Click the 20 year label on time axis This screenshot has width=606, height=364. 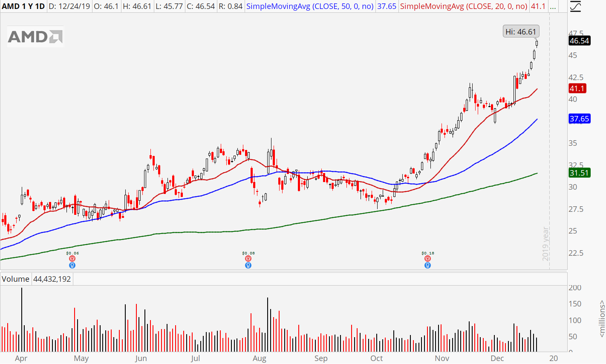(553, 358)
